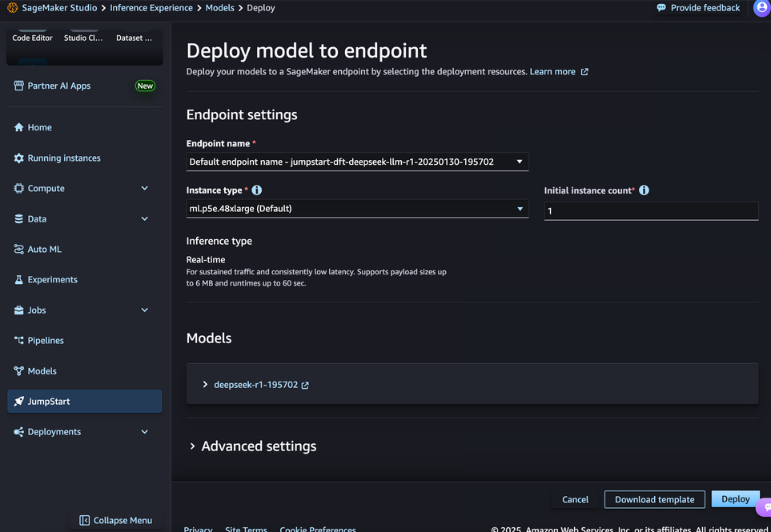Open the Studio Classic app tile
The image size is (771, 532).
[x=83, y=38]
